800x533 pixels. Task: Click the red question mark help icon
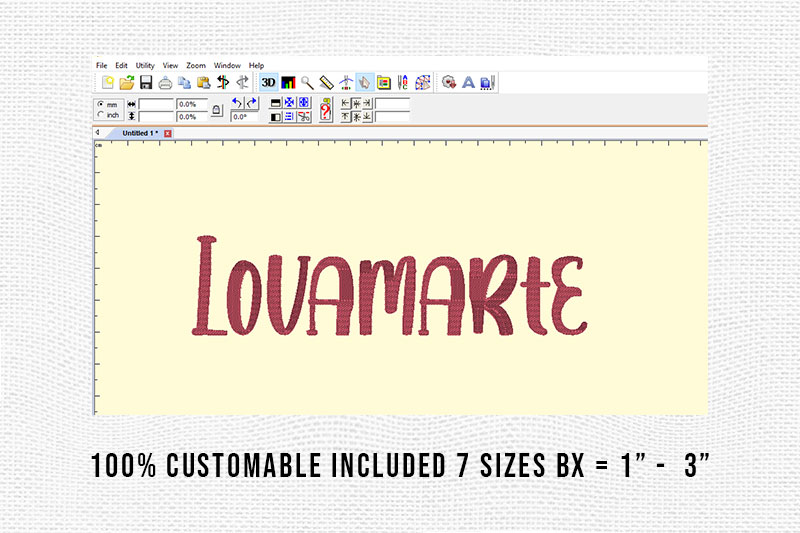[x=326, y=110]
